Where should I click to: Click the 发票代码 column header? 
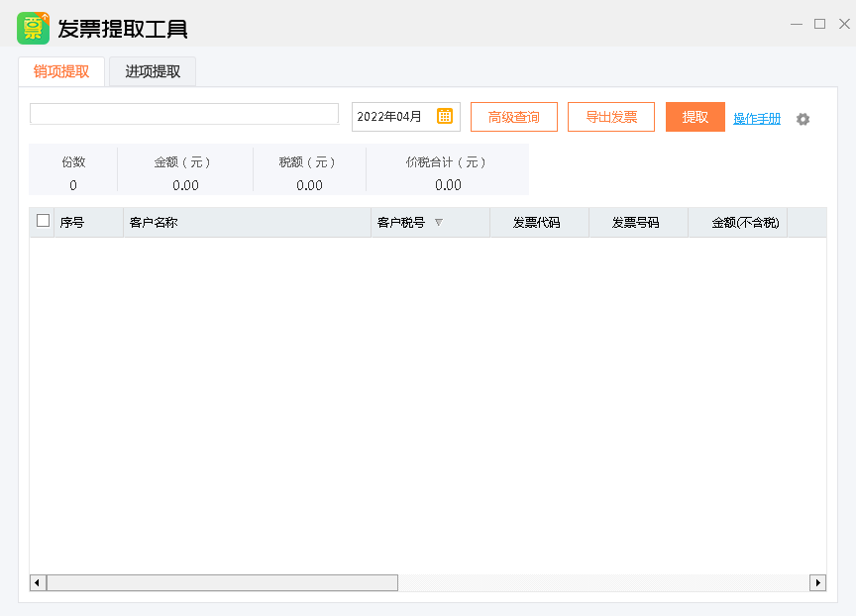click(539, 223)
